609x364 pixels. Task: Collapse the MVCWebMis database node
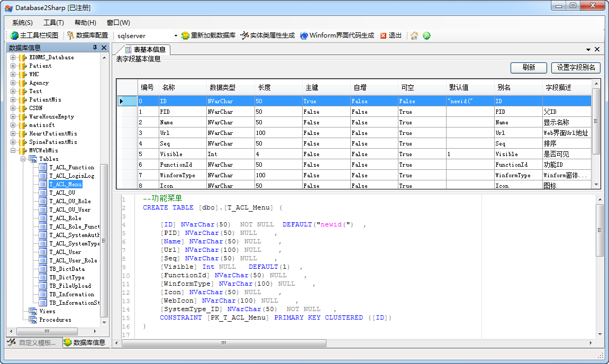click(13, 151)
